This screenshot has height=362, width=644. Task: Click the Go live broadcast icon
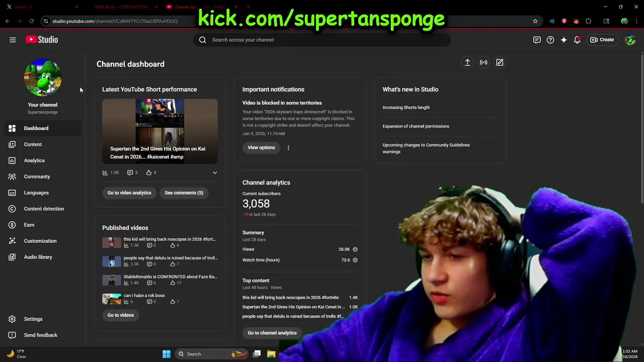[x=484, y=62]
